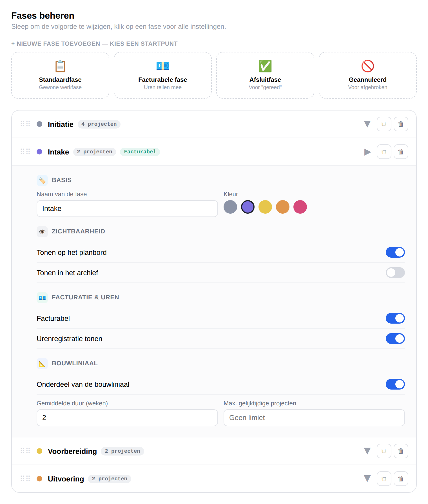This screenshot has height=504, width=428.
Task: Focus the Naam van de fase field
Action: [127, 209]
